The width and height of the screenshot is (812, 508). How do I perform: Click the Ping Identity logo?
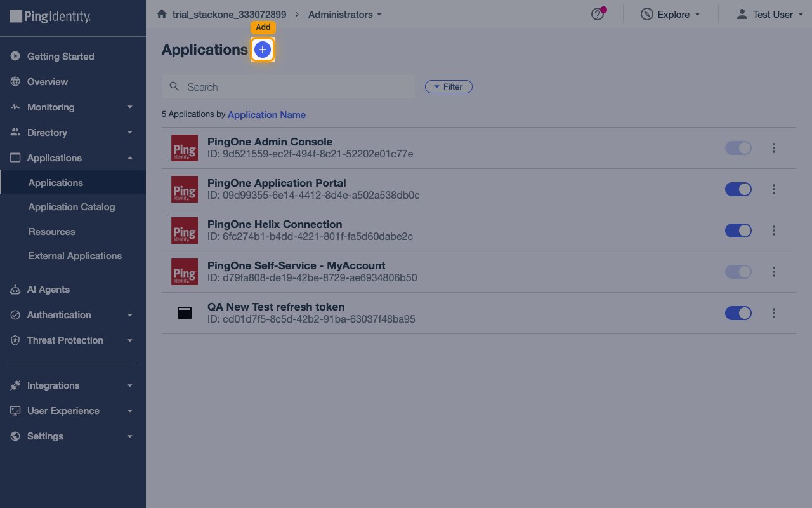click(51, 17)
